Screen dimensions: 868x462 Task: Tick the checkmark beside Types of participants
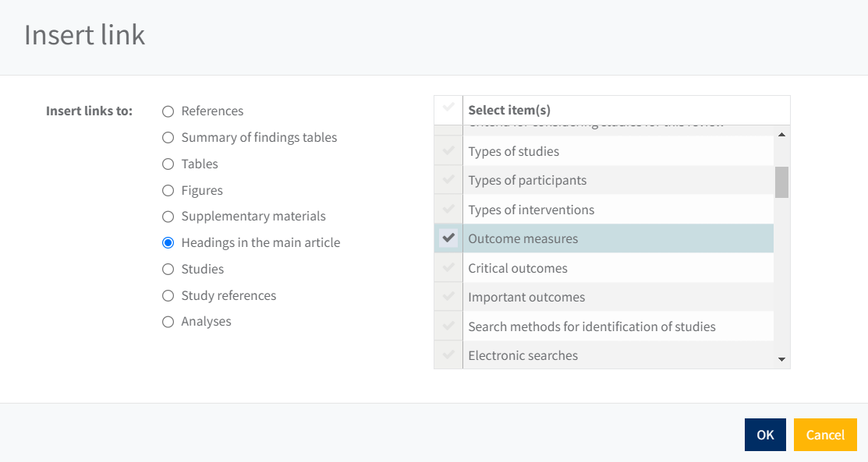448,180
